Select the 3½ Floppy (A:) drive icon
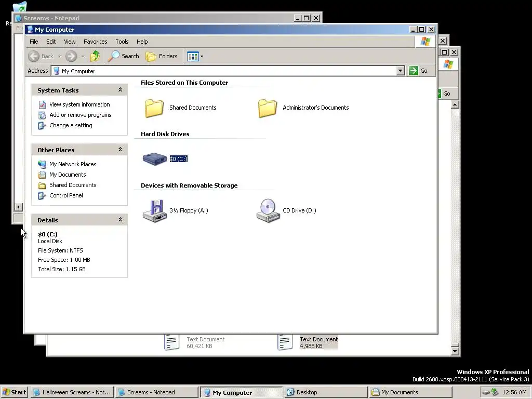532x399 pixels. click(155, 211)
